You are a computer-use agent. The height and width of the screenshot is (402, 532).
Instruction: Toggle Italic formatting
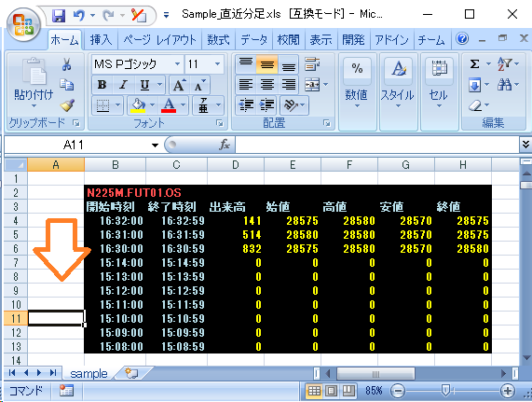[123, 85]
